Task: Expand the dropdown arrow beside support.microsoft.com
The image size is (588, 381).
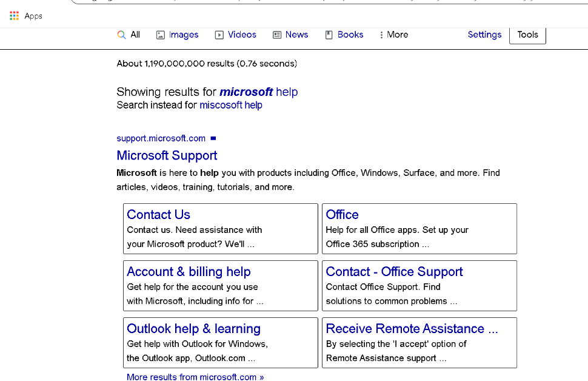Action: pyautogui.click(x=213, y=138)
